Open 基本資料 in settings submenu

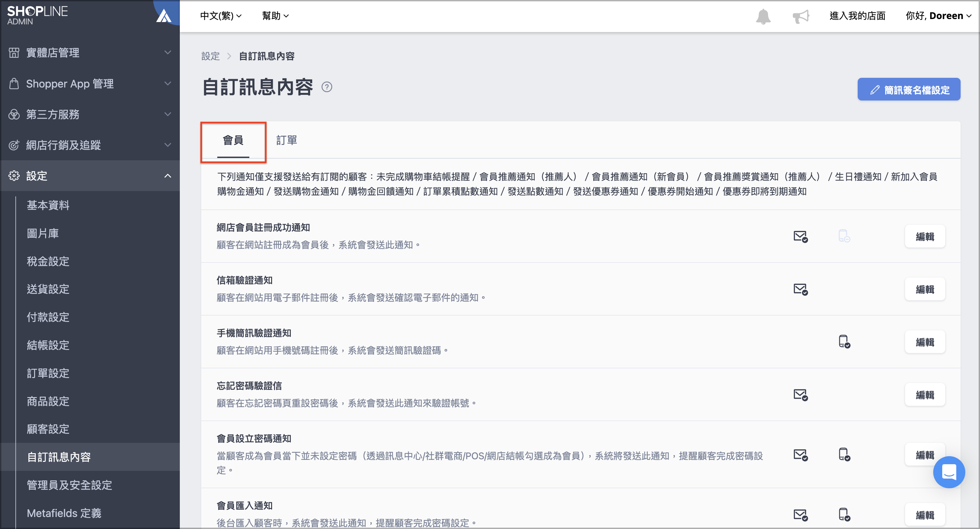(48, 205)
